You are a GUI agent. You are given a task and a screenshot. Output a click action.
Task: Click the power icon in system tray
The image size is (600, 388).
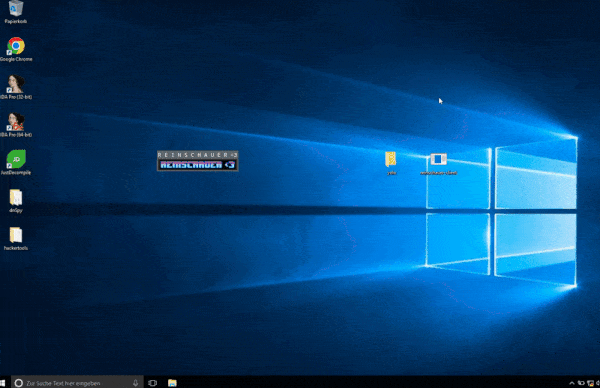click(x=581, y=383)
